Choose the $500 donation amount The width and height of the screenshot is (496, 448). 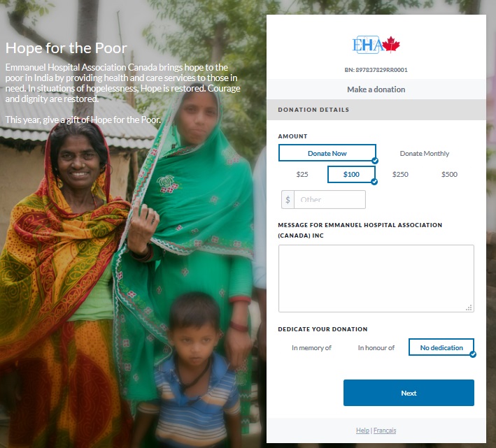click(449, 175)
